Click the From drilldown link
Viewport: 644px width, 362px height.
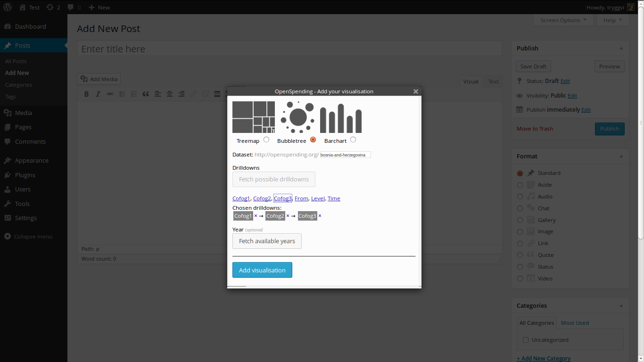tap(301, 198)
